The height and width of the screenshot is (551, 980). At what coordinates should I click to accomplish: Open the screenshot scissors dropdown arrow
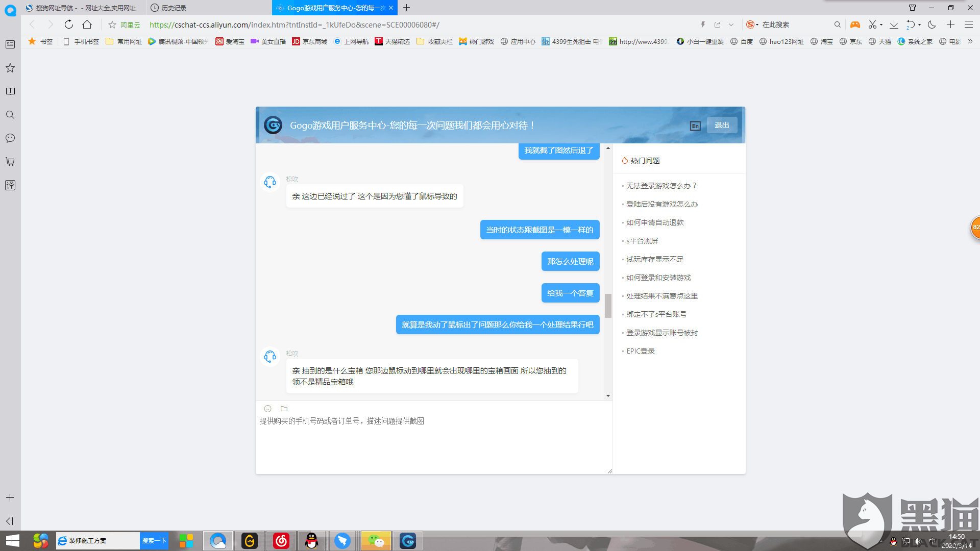click(x=881, y=24)
